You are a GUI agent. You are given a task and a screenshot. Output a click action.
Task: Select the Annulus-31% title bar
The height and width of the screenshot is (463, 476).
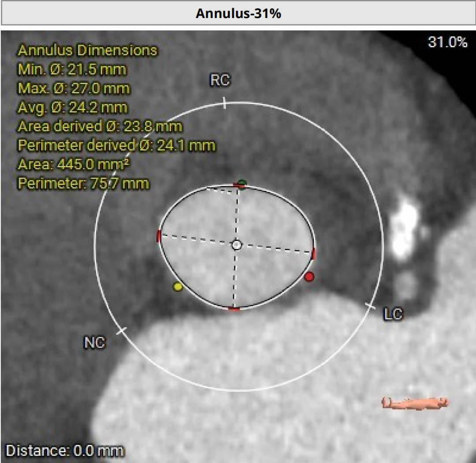coord(238,13)
